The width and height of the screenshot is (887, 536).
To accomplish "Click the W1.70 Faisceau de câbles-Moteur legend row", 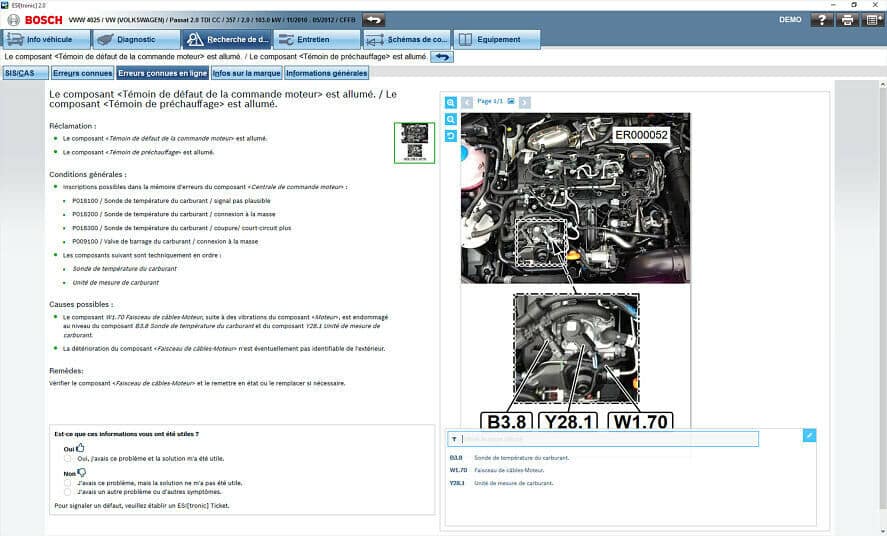I will click(497, 470).
